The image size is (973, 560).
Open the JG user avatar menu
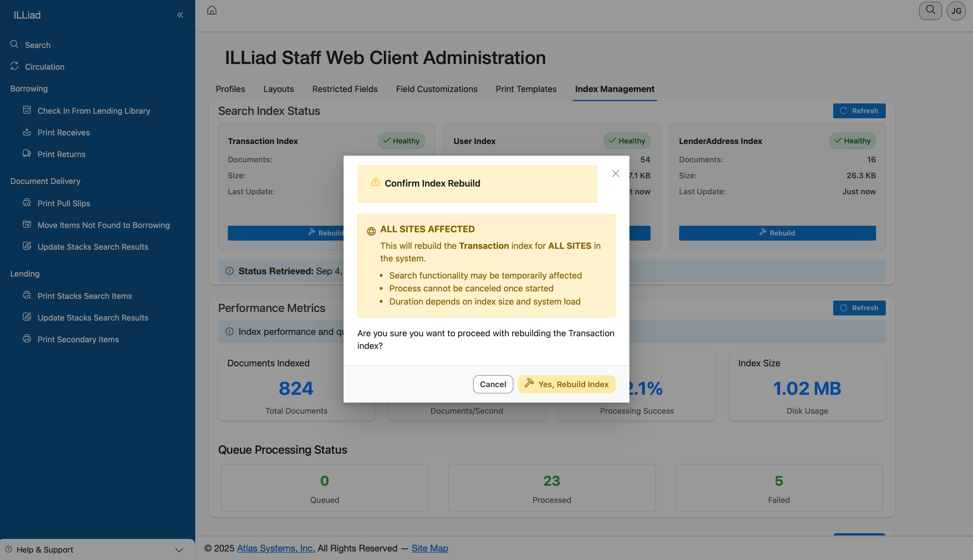click(956, 11)
